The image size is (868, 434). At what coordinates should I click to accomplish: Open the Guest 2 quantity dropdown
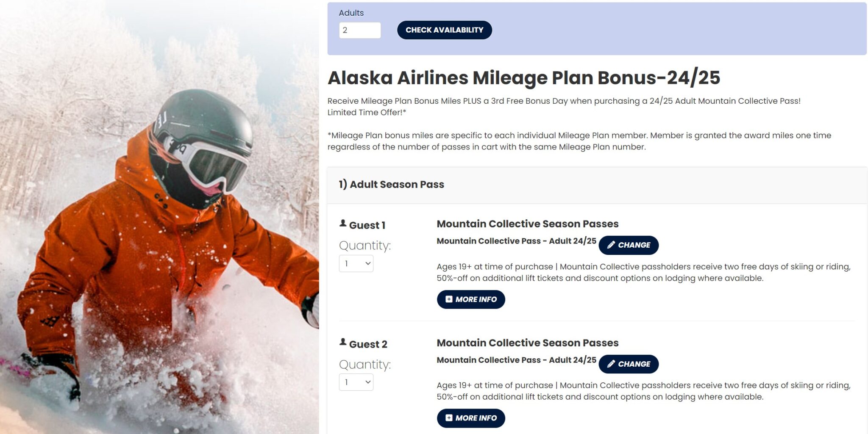click(356, 382)
